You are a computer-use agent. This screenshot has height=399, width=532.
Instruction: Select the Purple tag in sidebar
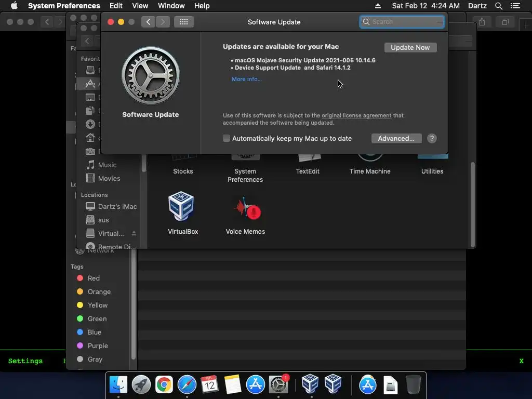98,345
